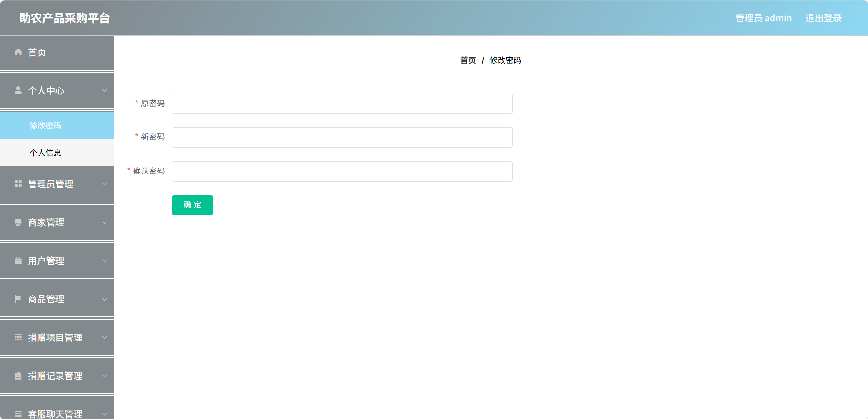Viewport: 868px width, 419px height.
Task: Expand the 客服聊天管理 chevron
Action: click(105, 414)
